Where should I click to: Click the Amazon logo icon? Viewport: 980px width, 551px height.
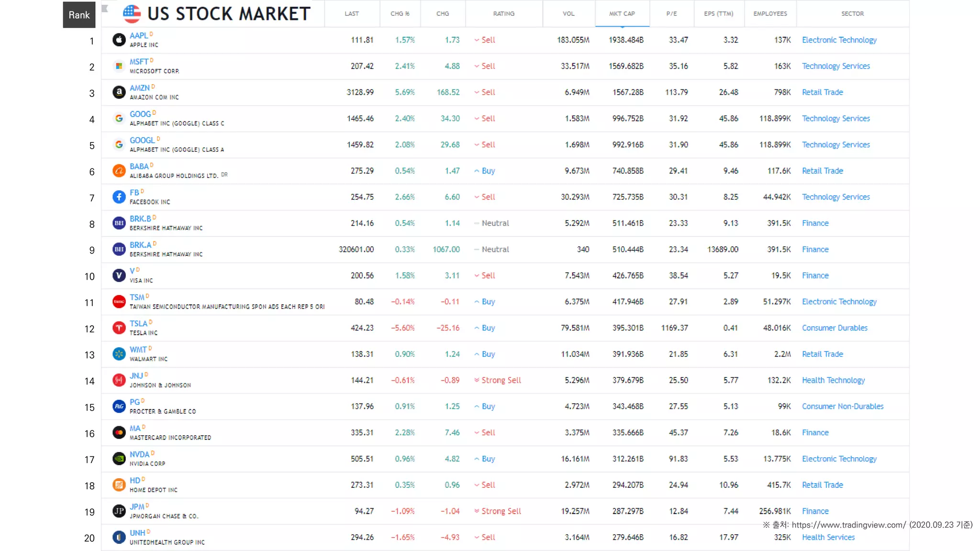tap(119, 92)
